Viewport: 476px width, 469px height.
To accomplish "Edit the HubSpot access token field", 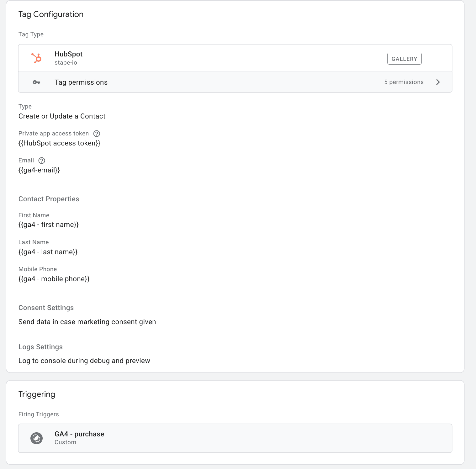I will (60, 143).
